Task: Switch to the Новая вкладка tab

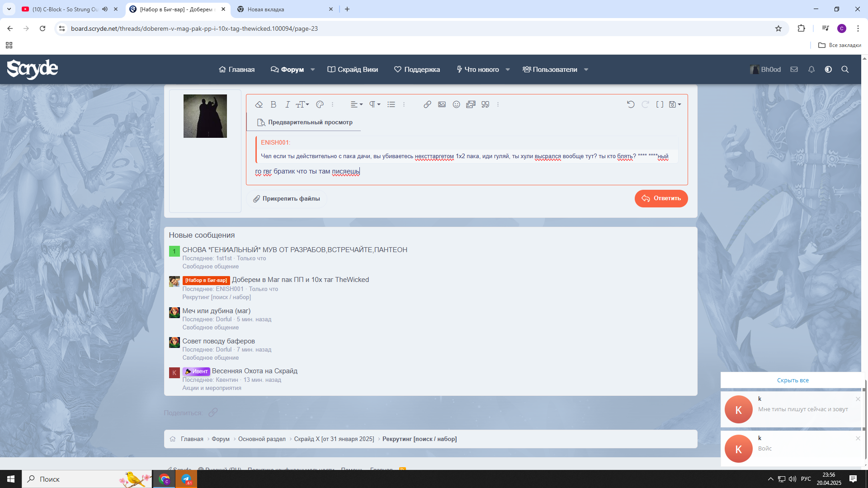Action: point(271,9)
